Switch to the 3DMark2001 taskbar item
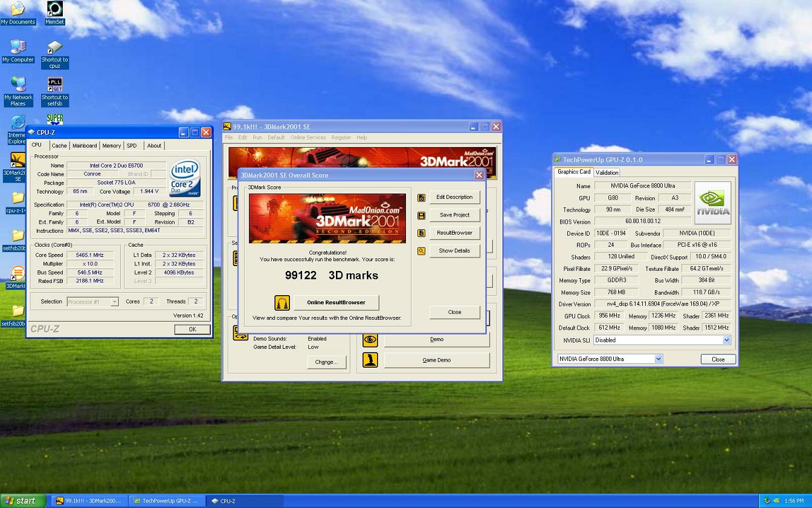Image resolution: width=812 pixels, height=508 pixels. coord(89,501)
